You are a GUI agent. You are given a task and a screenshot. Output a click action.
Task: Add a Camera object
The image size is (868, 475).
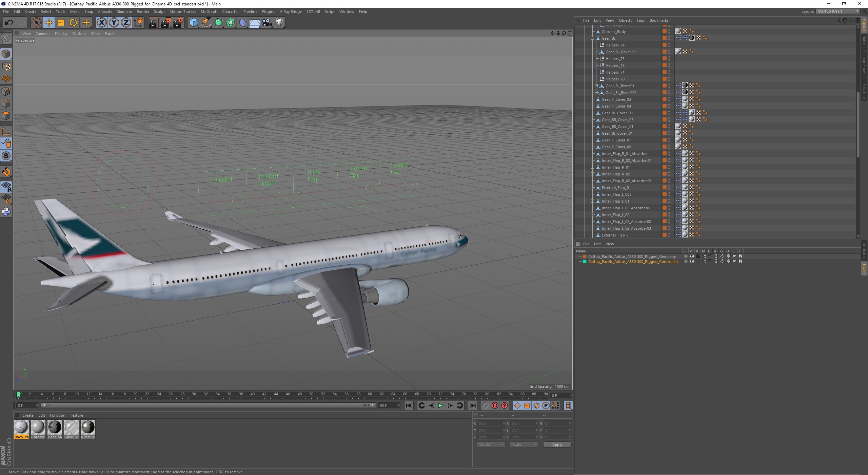click(x=267, y=23)
